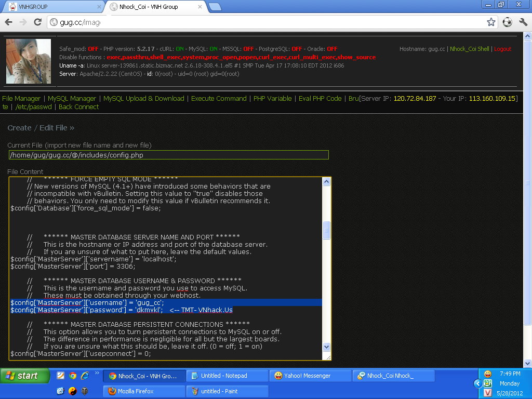Click the shield icon in quick launch

click(85, 391)
